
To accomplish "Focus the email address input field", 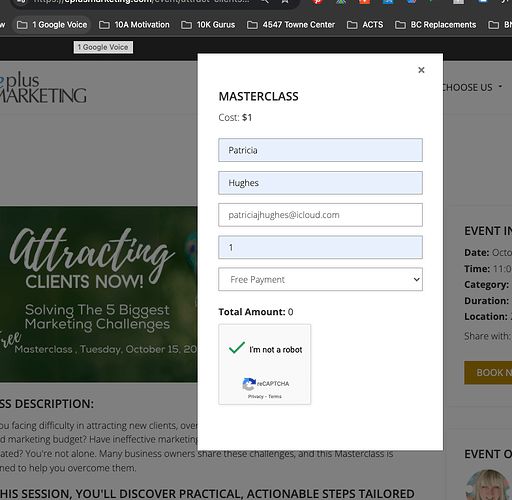I will pos(320,215).
